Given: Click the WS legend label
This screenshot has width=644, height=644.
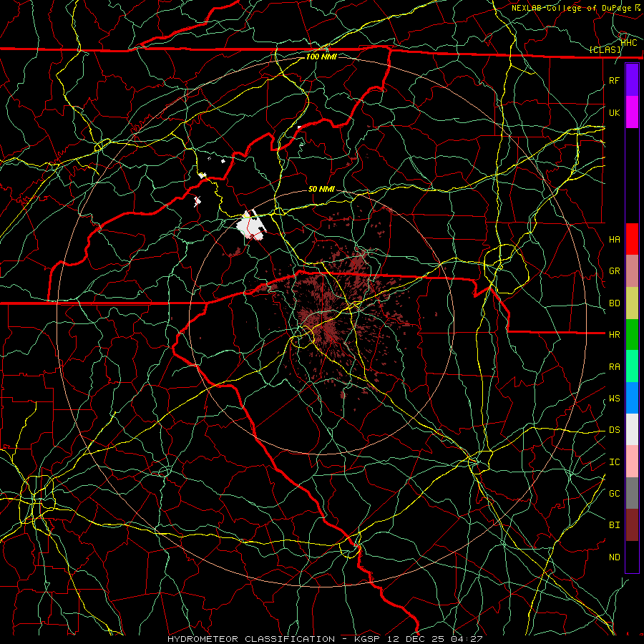Looking at the screenshot, I should pyautogui.click(x=614, y=399).
